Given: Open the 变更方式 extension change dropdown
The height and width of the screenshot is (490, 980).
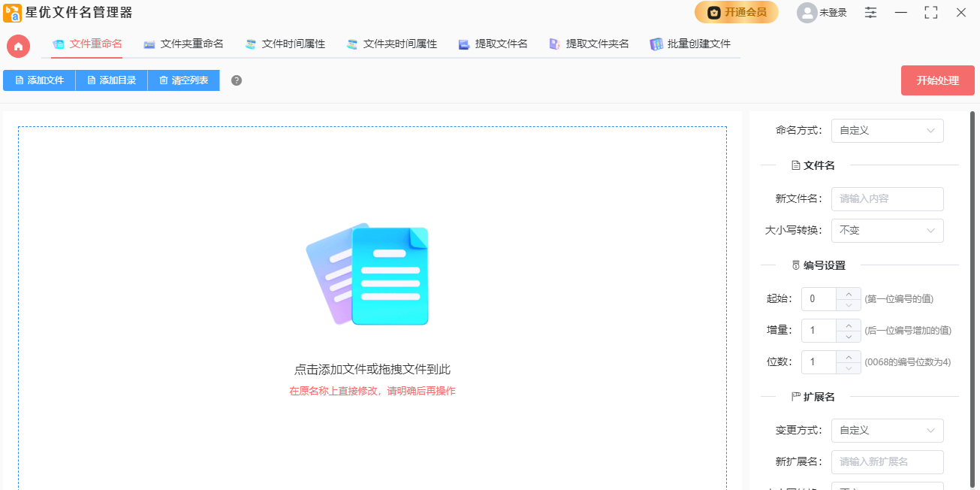Looking at the screenshot, I should tap(887, 430).
